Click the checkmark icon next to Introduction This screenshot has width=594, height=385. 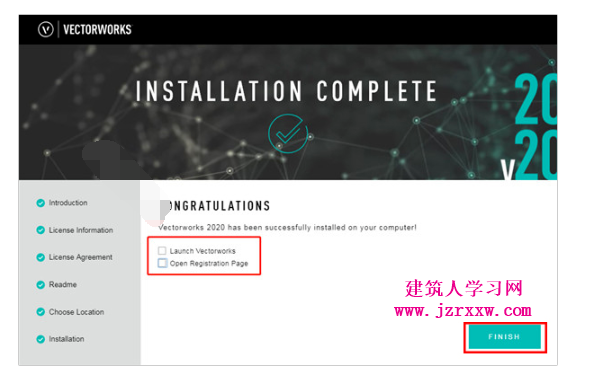pyautogui.click(x=41, y=203)
